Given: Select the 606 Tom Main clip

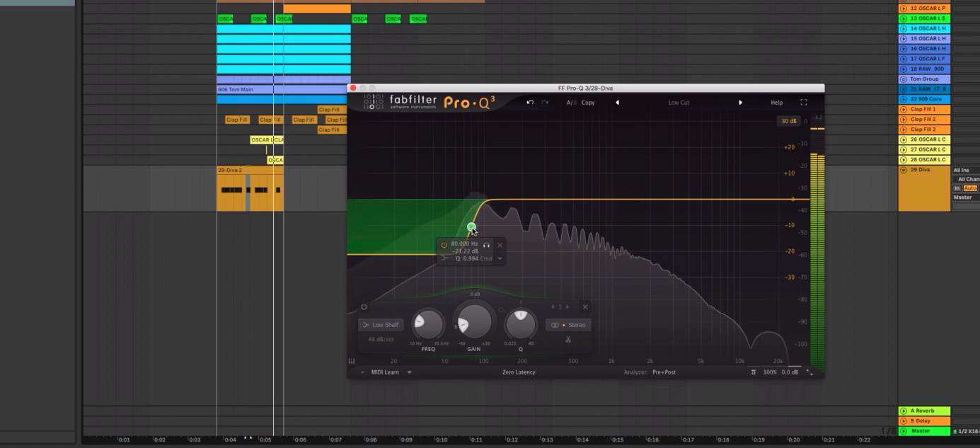Looking at the screenshot, I should click(283, 90).
